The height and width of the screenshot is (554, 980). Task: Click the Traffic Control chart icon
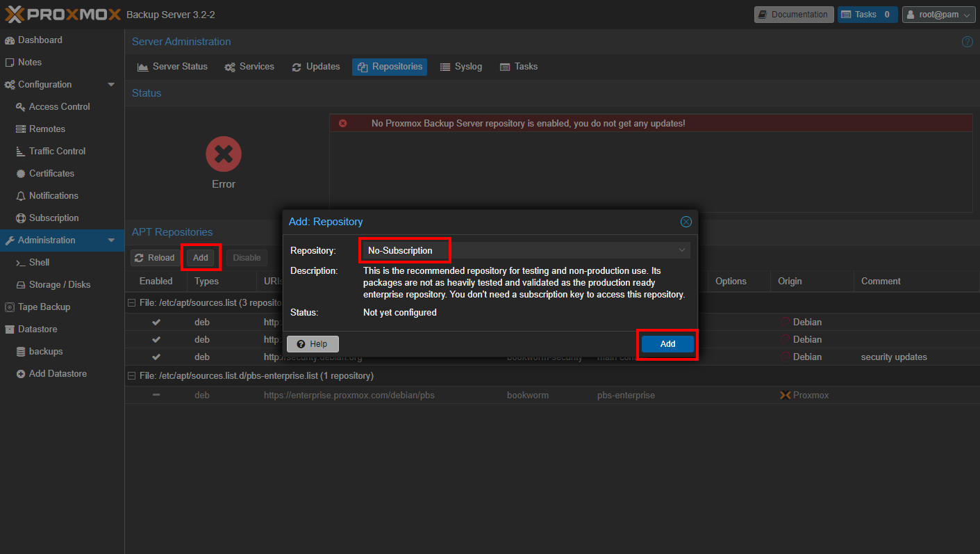tap(21, 152)
